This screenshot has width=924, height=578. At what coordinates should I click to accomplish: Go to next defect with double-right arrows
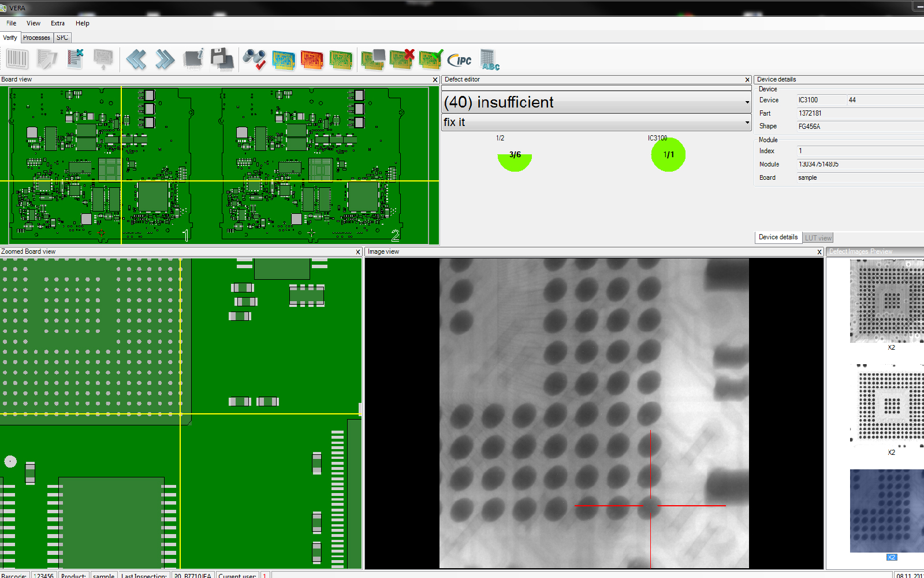(165, 59)
